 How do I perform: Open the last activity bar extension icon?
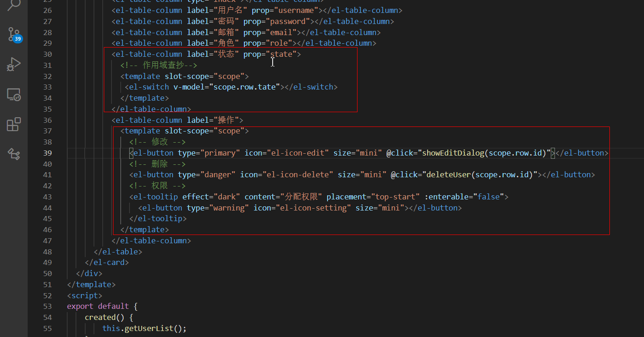(14, 154)
